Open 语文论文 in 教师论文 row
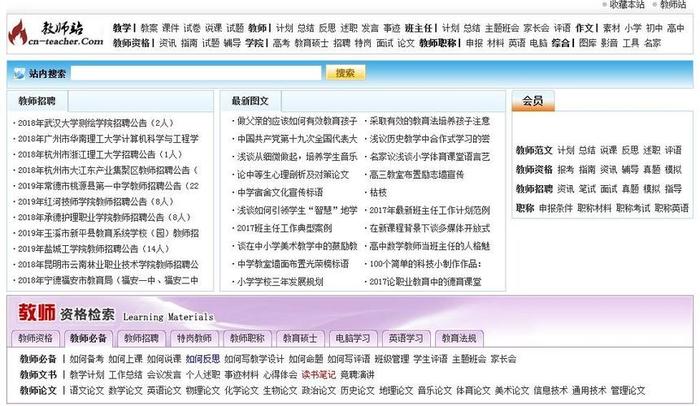 (x=87, y=390)
